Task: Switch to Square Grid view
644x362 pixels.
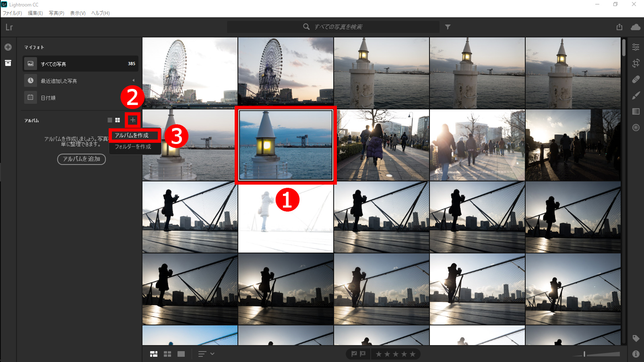Action: pos(167,354)
